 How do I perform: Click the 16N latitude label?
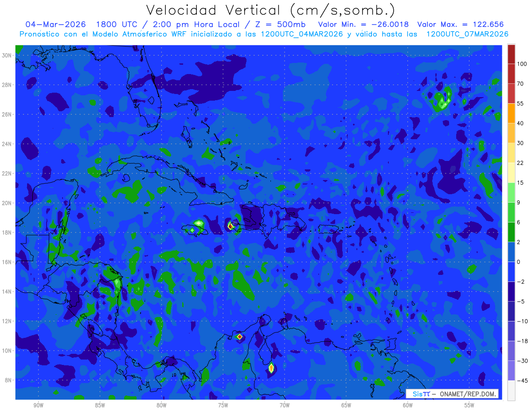pyautogui.click(x=7, y=262)
